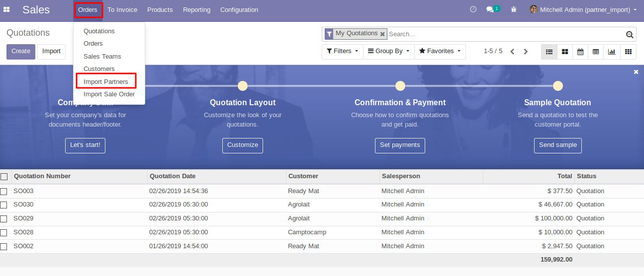The image size is (644, 276).
Task: Expand the Filters dropdown
Action: (x=342, y=51)
